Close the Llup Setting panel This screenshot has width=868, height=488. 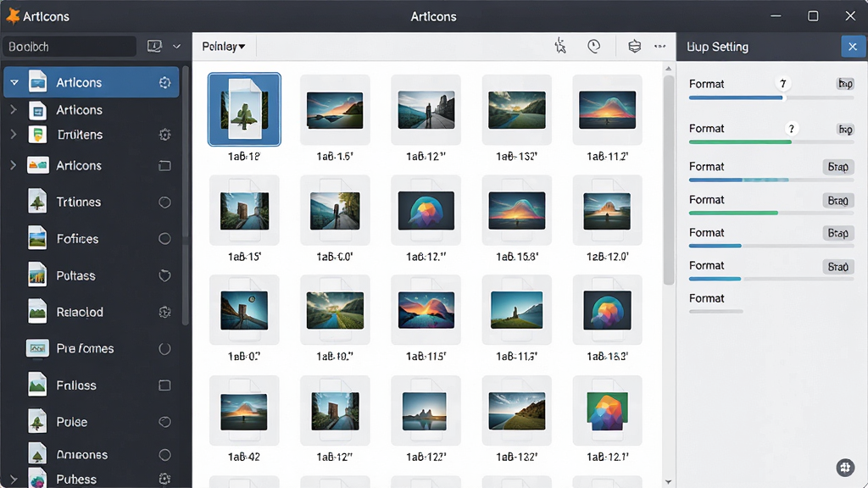click(853, 47)
